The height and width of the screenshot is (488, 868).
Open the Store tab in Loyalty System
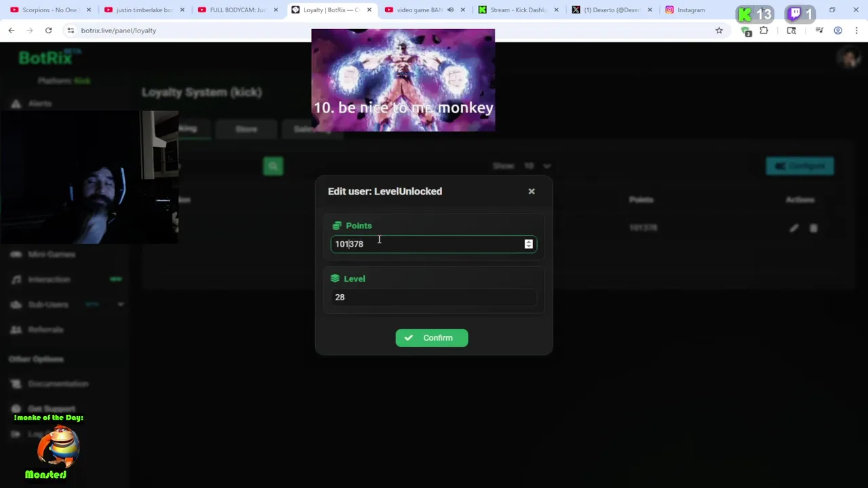[246, 129]
